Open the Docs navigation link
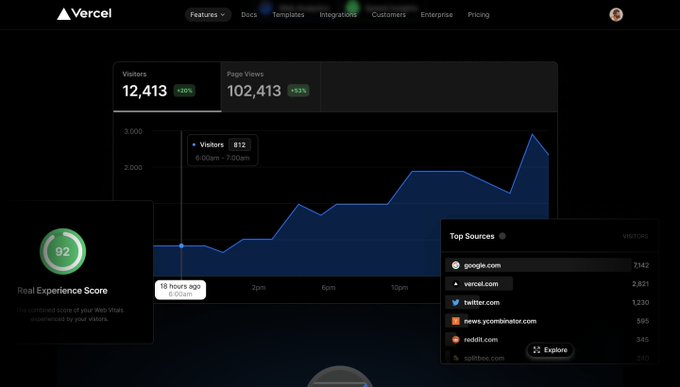 [x=249, y=15]
